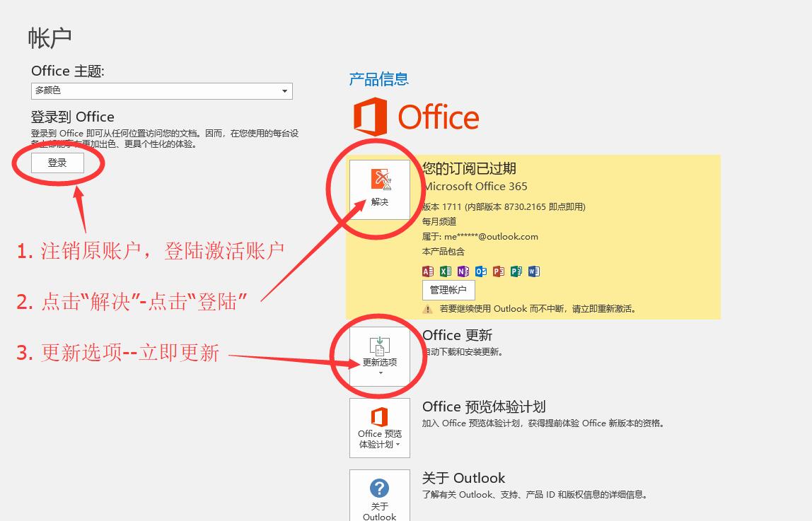Expand the 更新选项 (Update Options) menu
This screenshot has height=521, width=812.
tap(380, 356)
